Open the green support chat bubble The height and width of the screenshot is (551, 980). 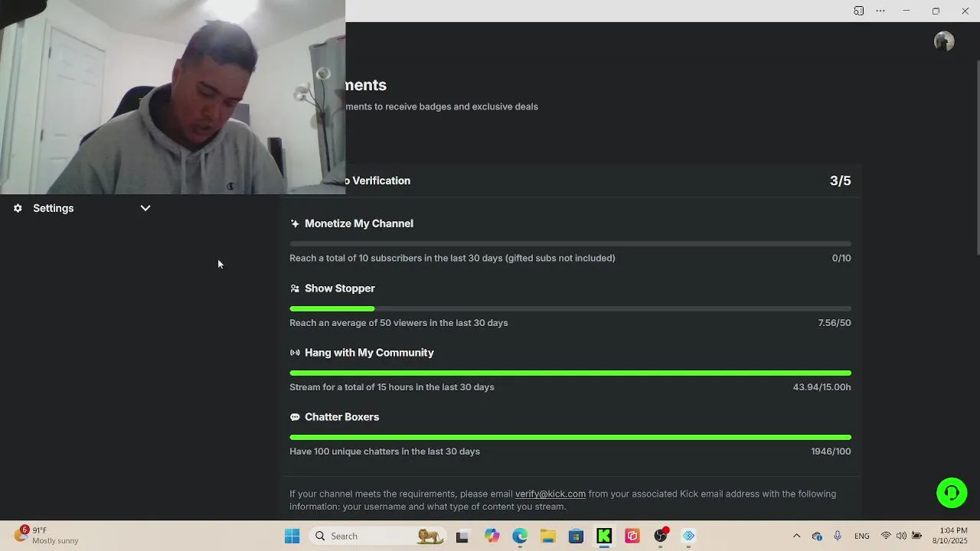point(952,493)
